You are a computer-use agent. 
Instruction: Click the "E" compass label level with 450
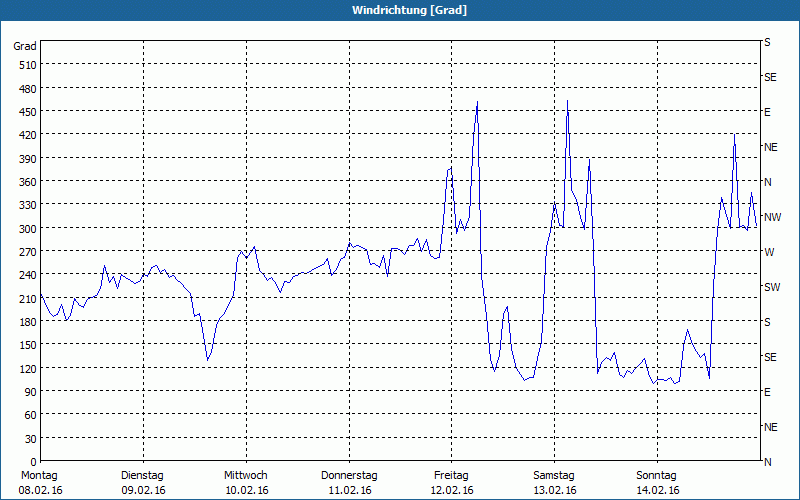pos(767,112)
